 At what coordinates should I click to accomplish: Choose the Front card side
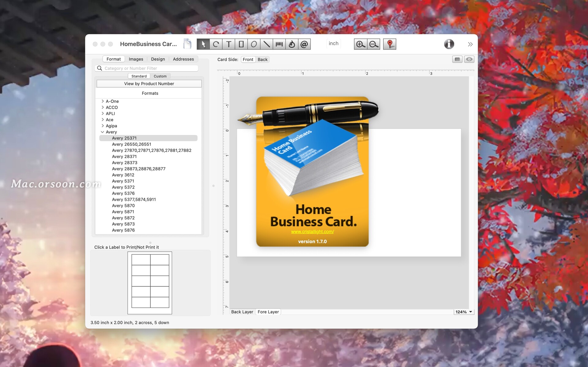(248, 59)
